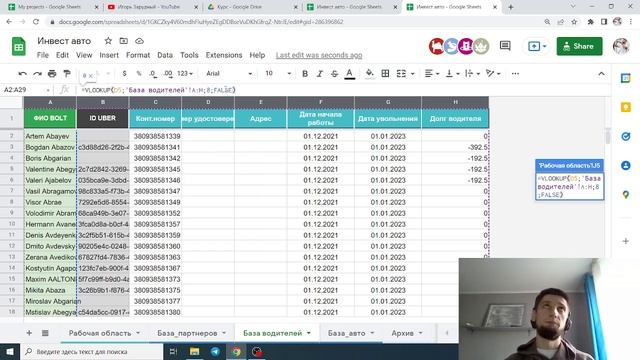
Task: Switch to База_партнеров sheet tab
Action: [x=187, y=333]
